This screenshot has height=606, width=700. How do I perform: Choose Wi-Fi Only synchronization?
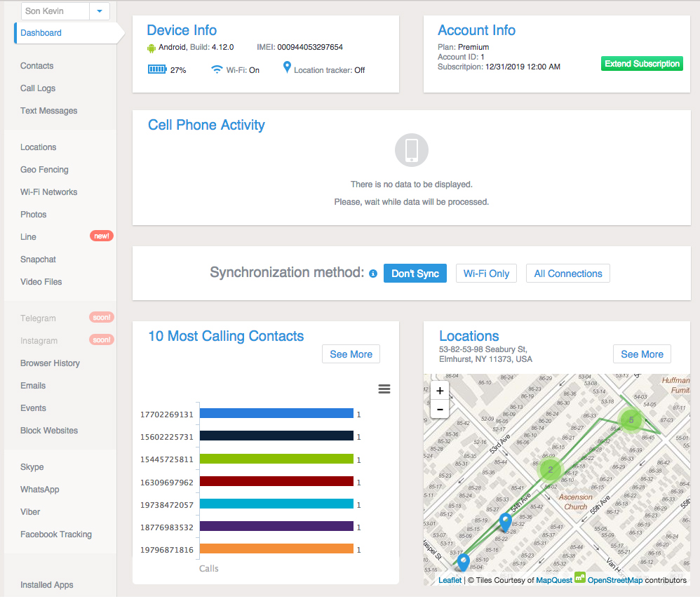[486, 274]
